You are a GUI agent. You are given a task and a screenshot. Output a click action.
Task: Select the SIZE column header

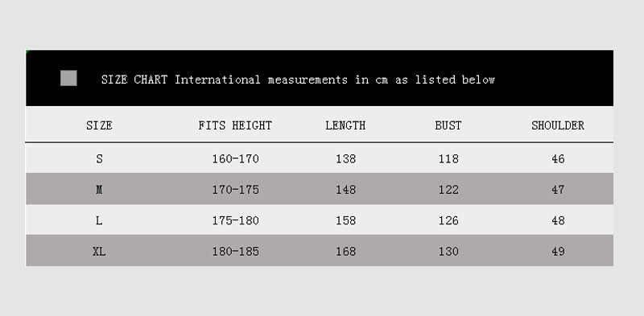(x=99, y=125)
